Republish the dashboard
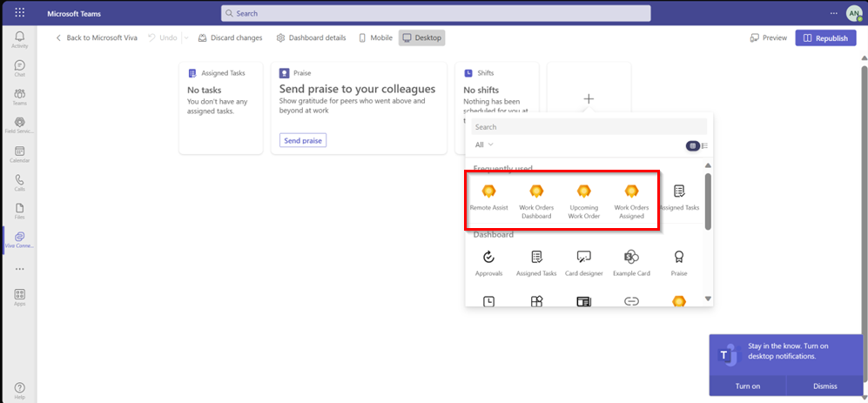Viewport: 868px width, 403px height. tap(825, 38)
